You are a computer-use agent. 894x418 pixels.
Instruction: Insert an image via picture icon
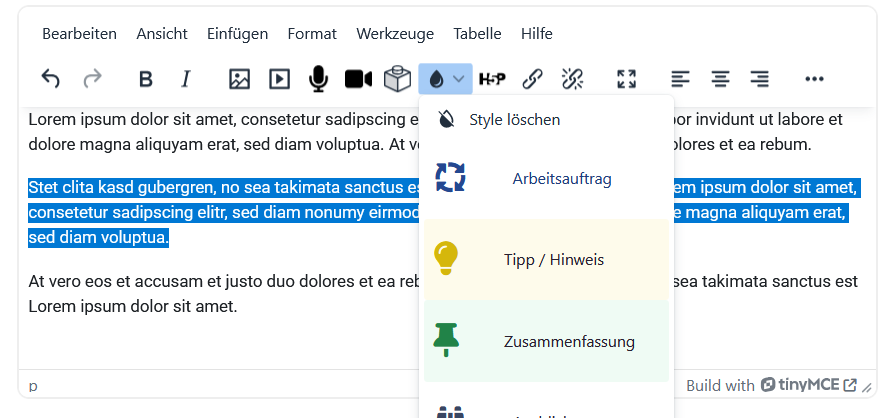click(239, 78)
